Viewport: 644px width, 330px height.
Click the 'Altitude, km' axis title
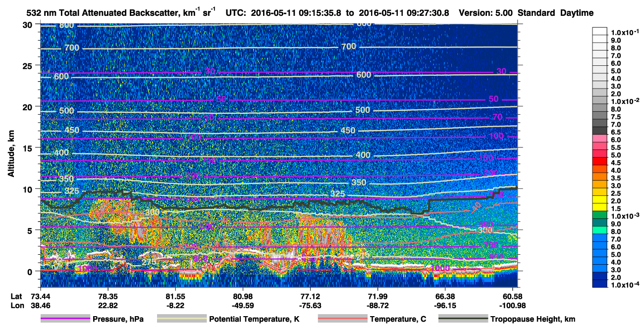point(10,155)
